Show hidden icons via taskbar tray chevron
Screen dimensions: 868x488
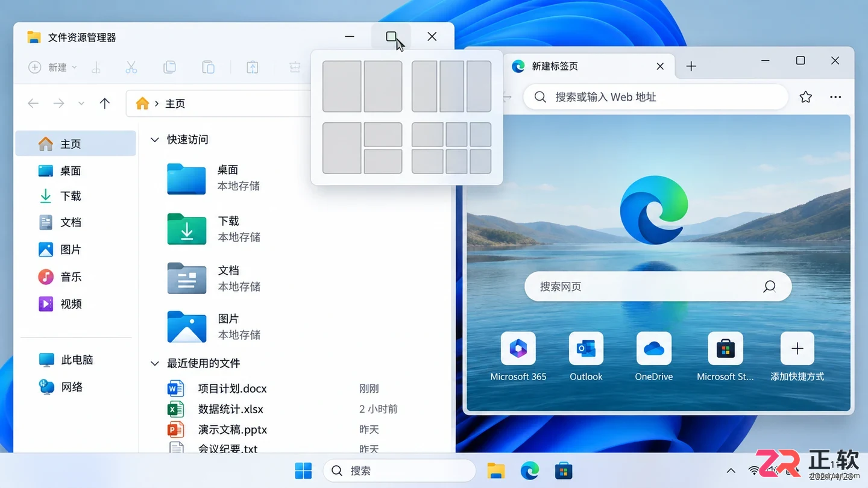731,471
